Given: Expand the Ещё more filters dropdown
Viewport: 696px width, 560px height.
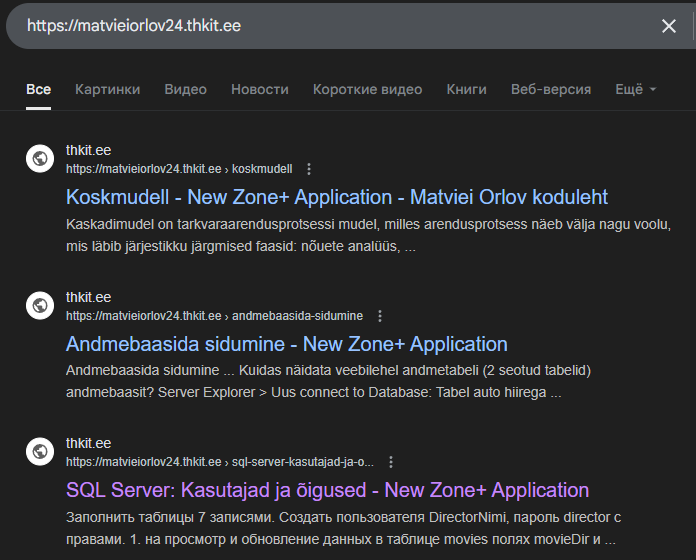Looking at the screenshot, I should 635,89.
